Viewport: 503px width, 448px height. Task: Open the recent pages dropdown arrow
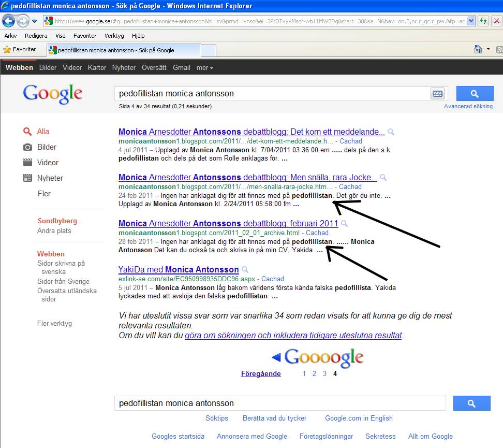click(x=34, y=22)
